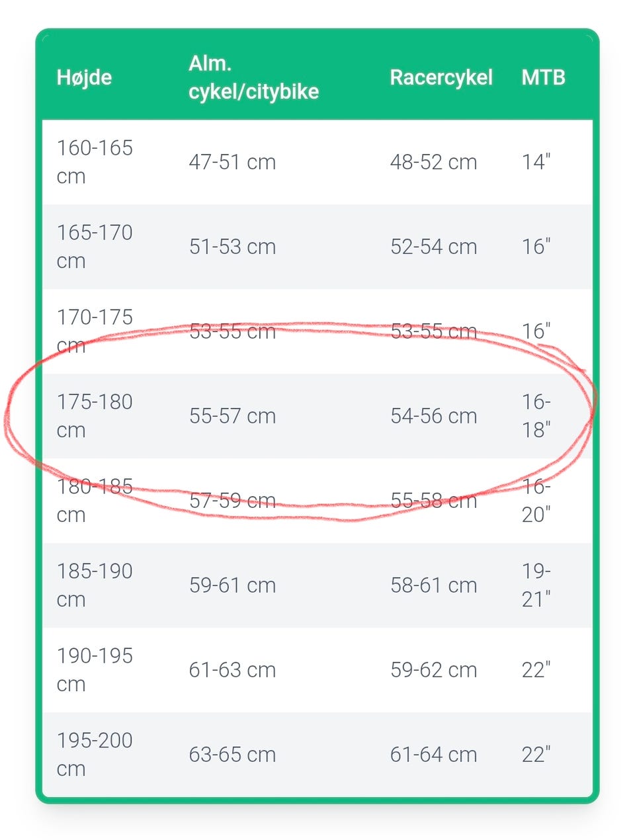Image resolution: width=635 pixels, height=840 pixels.
Task: Select the 165-170 cm height cell
Action: [x=95, y=246]
